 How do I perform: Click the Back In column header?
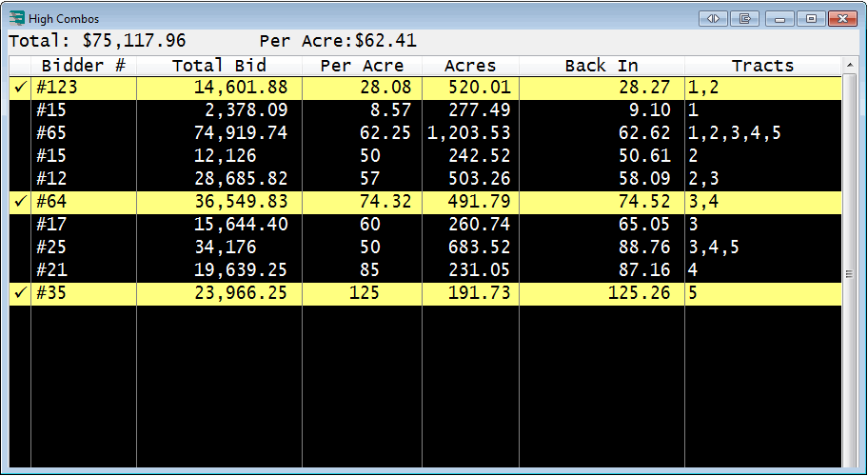[x=602, y=66]
